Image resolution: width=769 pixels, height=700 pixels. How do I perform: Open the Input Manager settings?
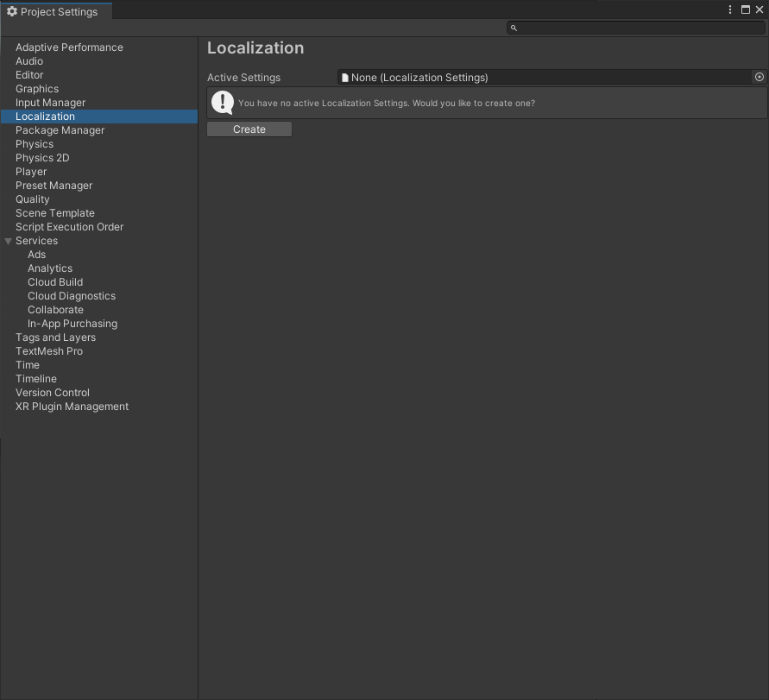click(x=50, y=102)
